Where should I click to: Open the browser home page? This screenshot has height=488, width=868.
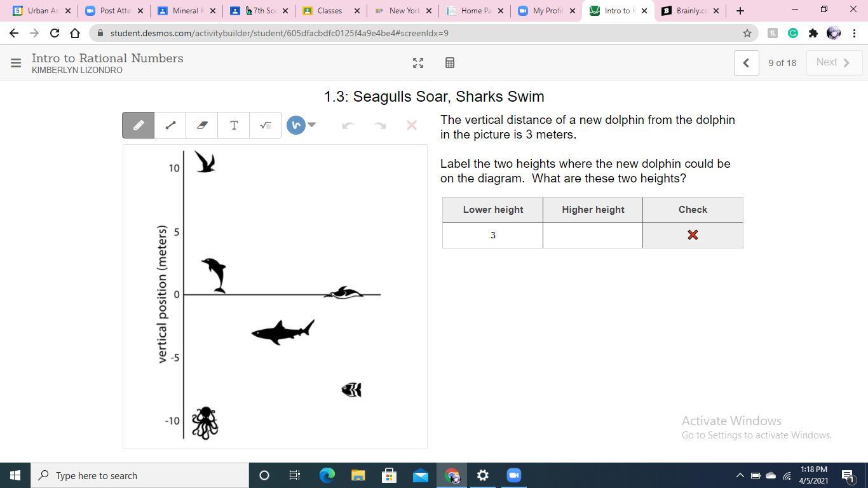pos(75,33)
